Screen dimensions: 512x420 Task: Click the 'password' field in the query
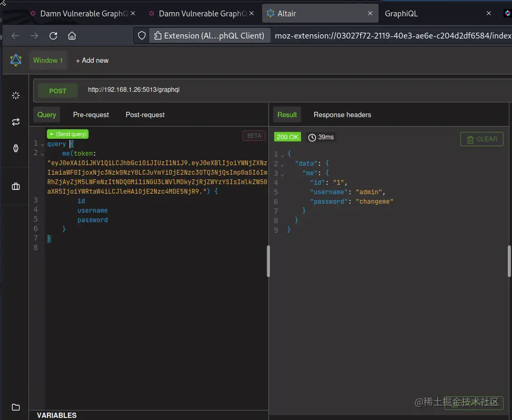93,220
